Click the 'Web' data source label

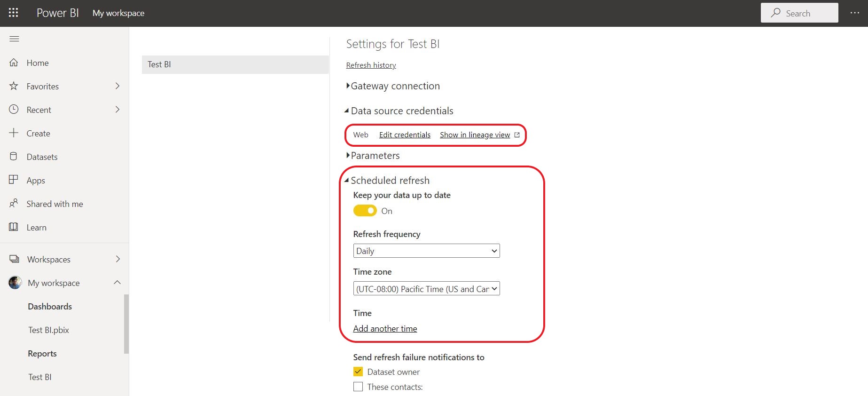click(x=360, y=135)
